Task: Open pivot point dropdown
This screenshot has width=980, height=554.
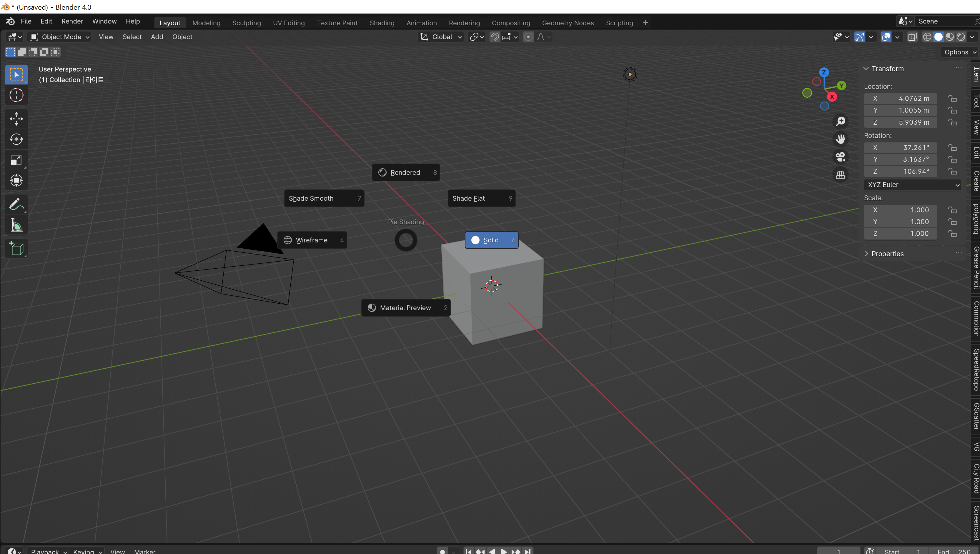Action: [x=477, y=37]
